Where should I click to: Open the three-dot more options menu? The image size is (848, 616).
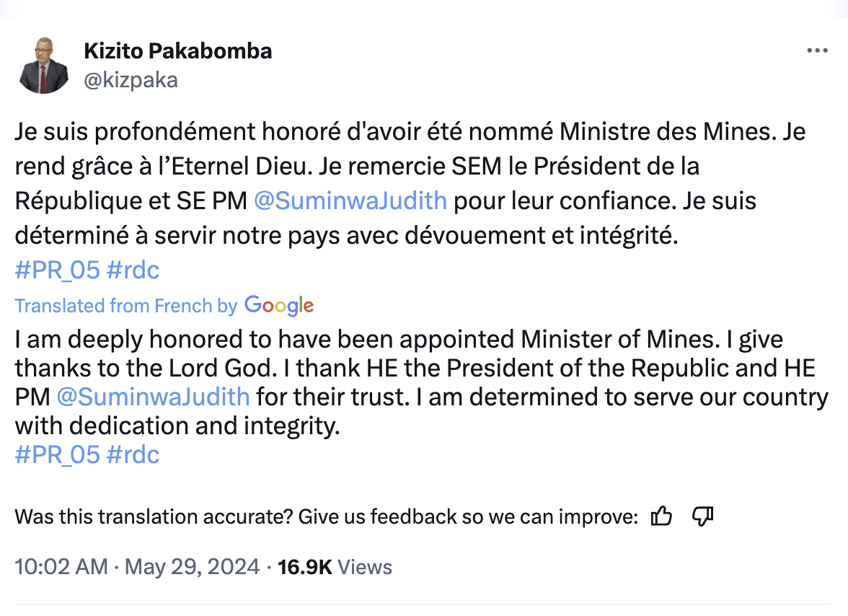[x=817, y=51]
